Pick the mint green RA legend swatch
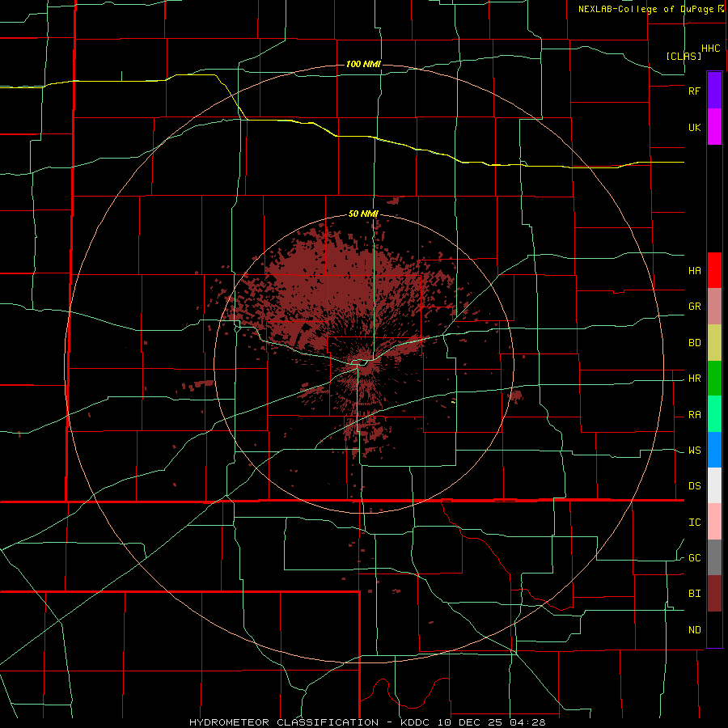Viewport: 728px width, 728px height. click(x=714, y=414)
